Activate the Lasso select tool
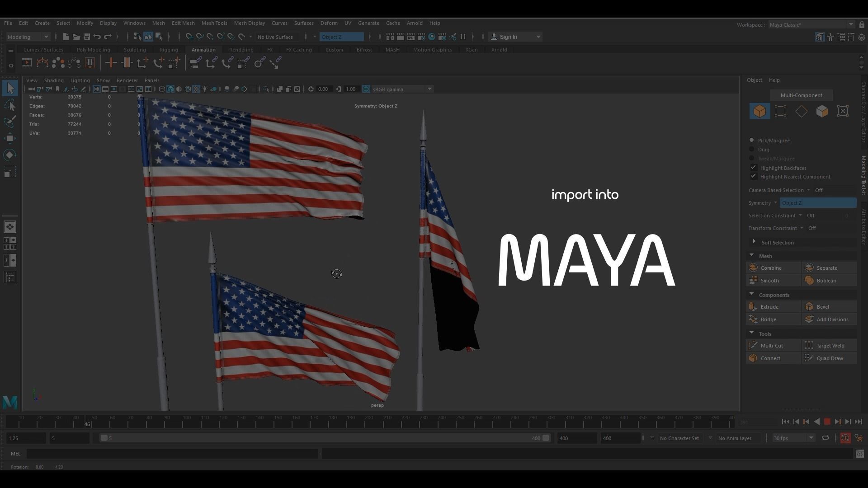868x488 pixels. pos(10,105)
